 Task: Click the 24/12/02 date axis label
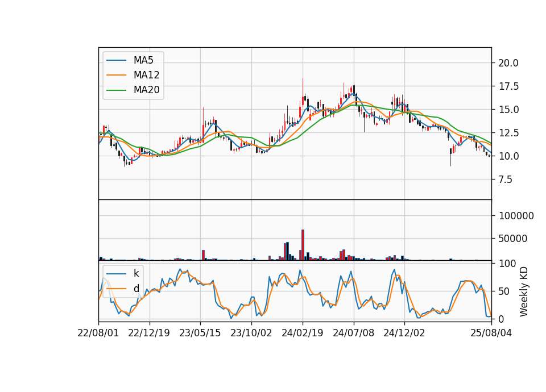404,333
